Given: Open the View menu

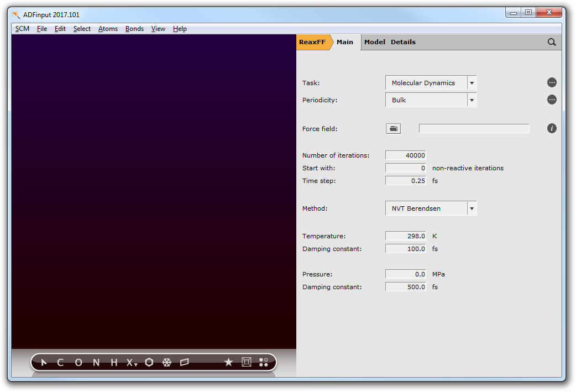Looking at the screenshot, I should (x=158, y=29).
